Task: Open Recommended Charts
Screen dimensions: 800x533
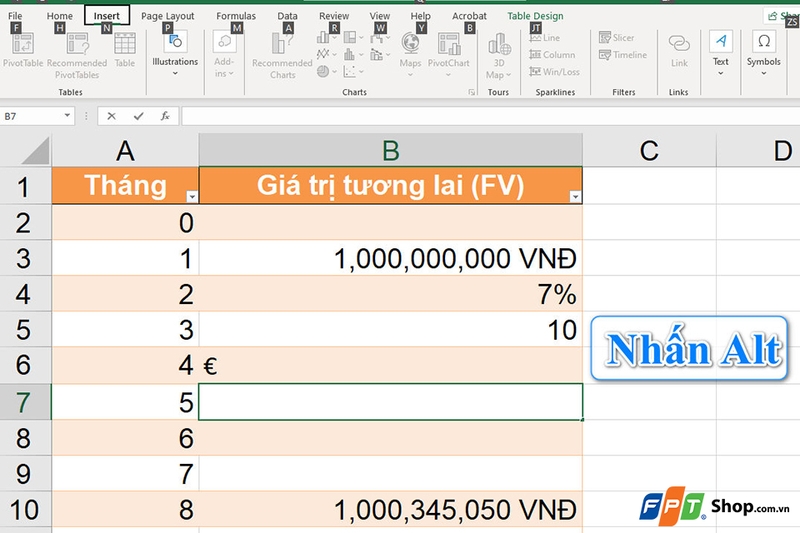Action: pyautogui.click(x=282, y=56)
